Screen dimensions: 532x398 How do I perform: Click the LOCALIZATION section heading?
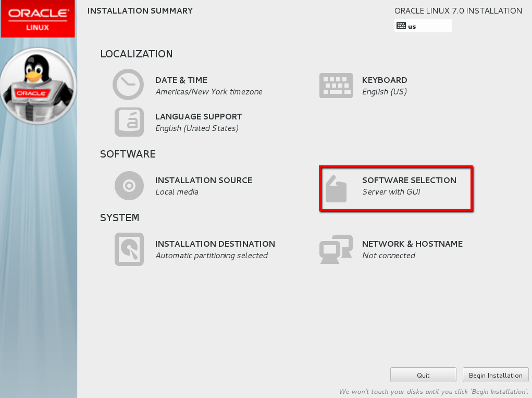tap(137, 54)
